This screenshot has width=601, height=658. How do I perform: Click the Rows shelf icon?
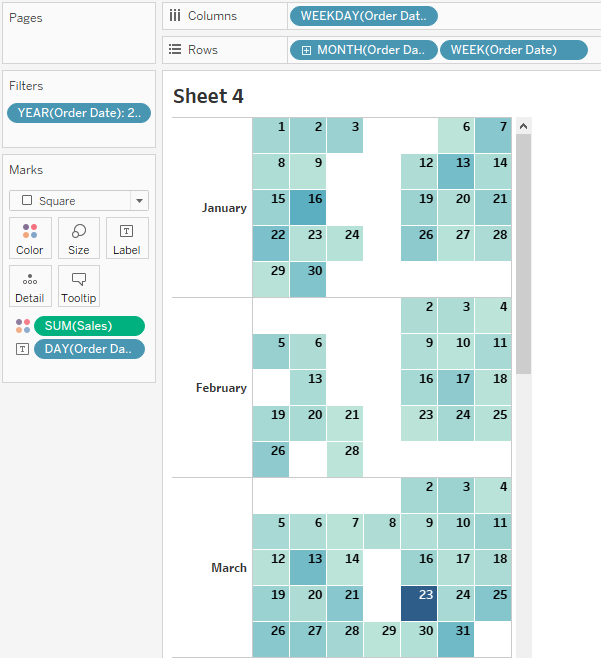(175, 50)
